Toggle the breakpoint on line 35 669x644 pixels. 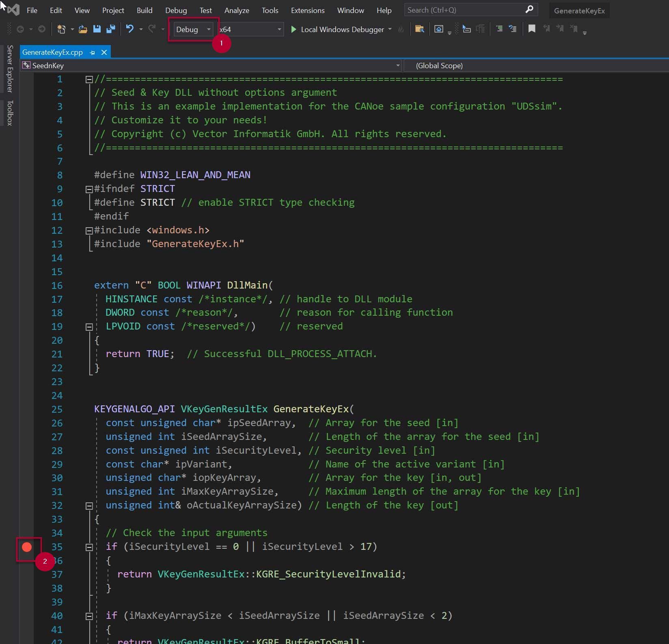(x=27, y=547)
